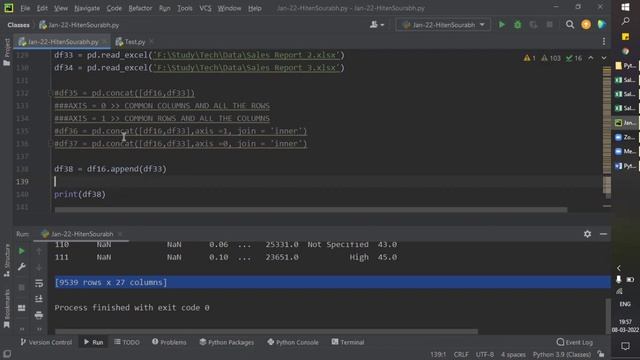640x360 pixels.
Task: Toggle soft-wrap in Run output
Action: tap(39, 283)
